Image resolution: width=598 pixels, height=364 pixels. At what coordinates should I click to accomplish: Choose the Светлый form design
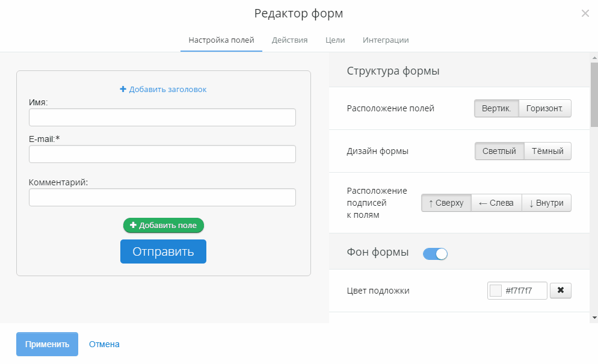click(x=499, y=151)
